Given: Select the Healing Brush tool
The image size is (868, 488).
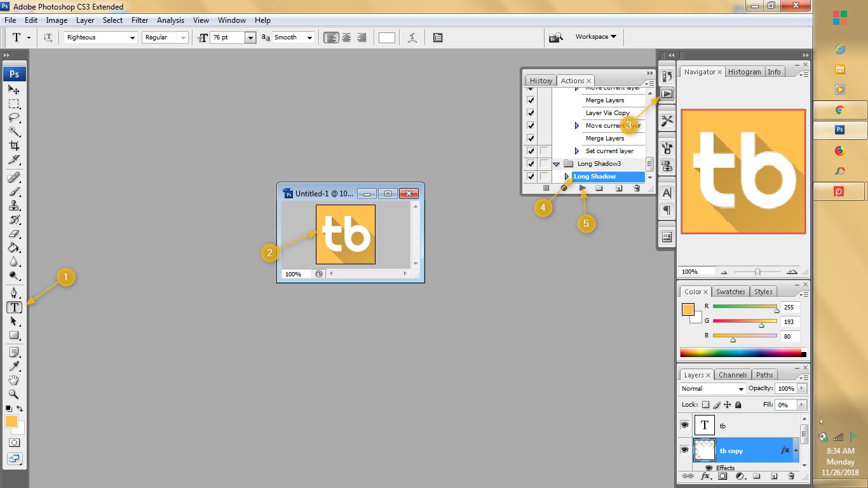Looking at the screenshot, I should click(14, 177).
